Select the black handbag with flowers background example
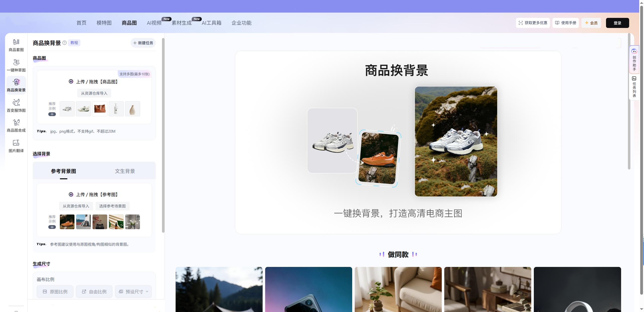 tap(100, 222)
